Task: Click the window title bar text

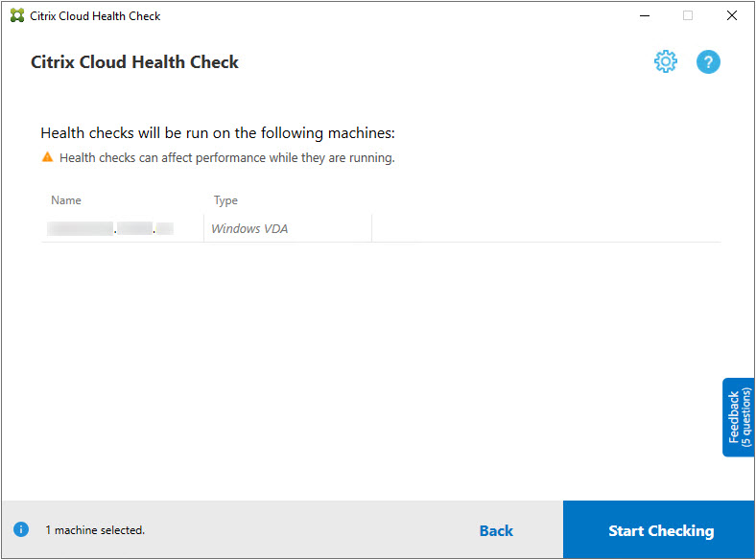Action: pyautogui.click(x=95, y=15)
